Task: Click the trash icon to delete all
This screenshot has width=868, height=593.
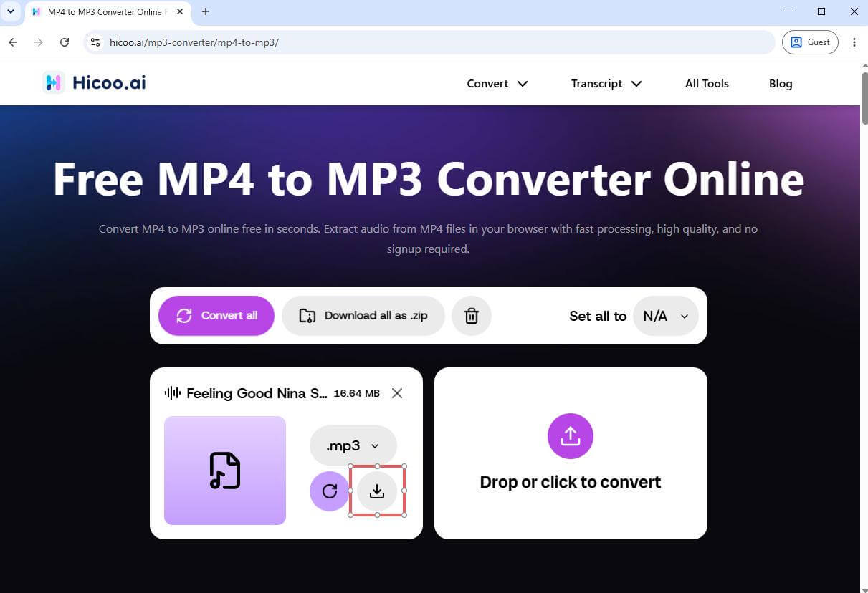Action: 472,316
